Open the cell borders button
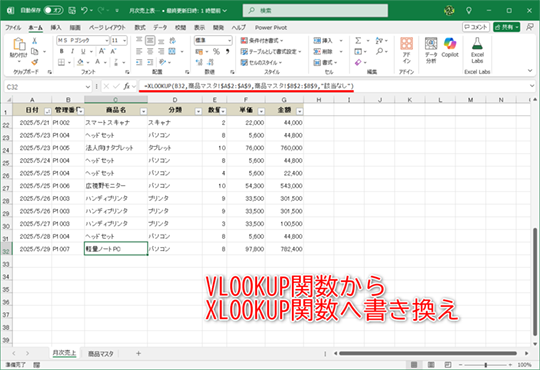 tap(61, 62)
